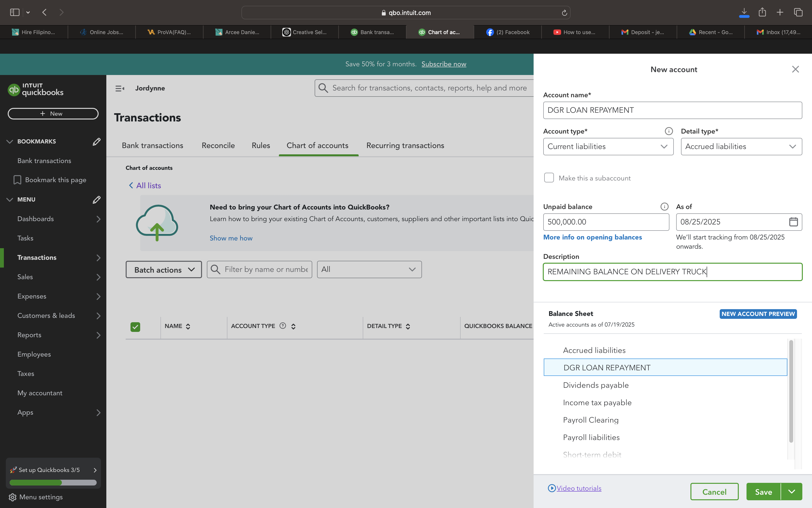Image resolution: width=812 pixels, height=508 pixels.
Task: Collapse the navigation with hamburger icon
Action: pos(120,88)
